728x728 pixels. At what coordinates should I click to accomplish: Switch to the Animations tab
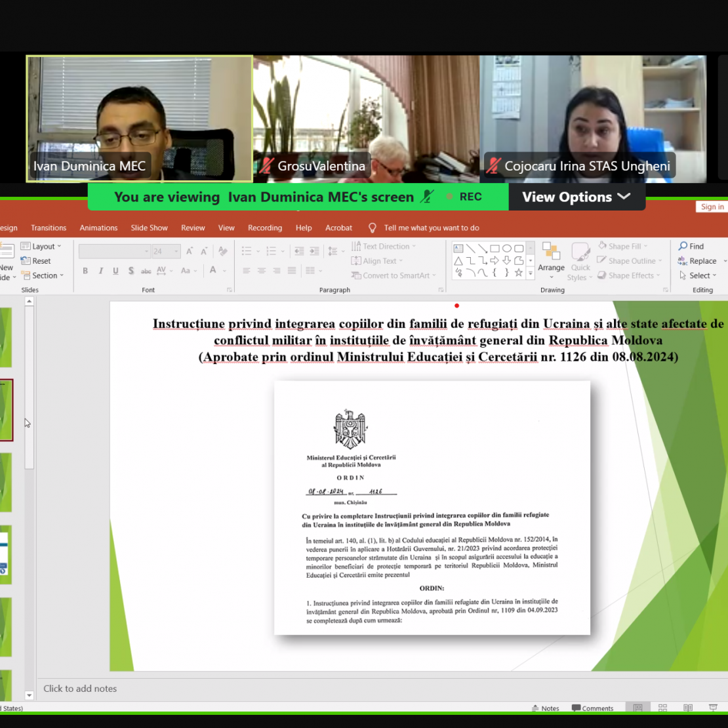(x=98, y=228)
